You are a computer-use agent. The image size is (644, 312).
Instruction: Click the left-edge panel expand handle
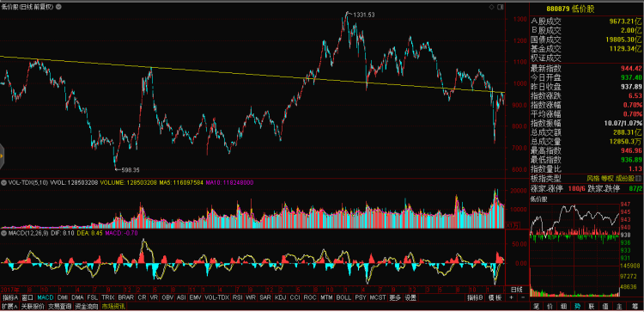click(2, 156)
